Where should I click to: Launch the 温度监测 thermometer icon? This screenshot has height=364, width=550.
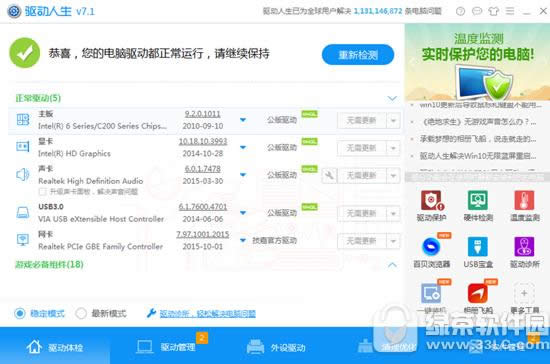point(524,201)
